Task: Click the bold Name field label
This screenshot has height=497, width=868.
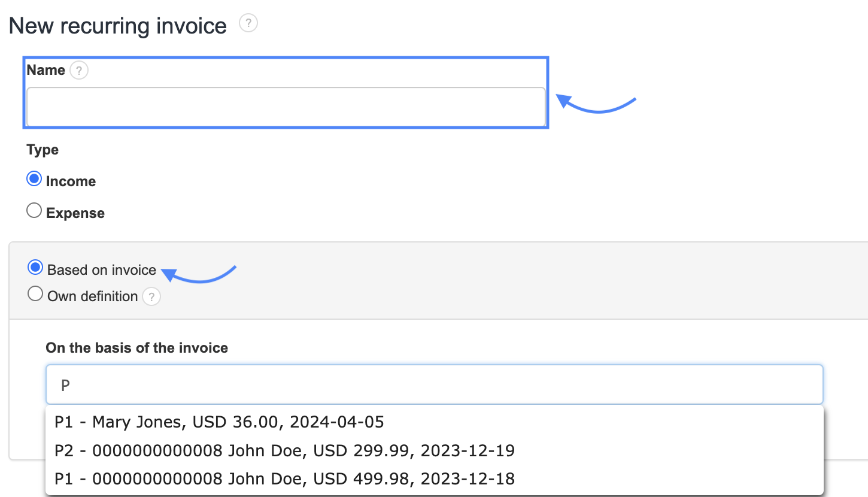Action: click(46, 70)
